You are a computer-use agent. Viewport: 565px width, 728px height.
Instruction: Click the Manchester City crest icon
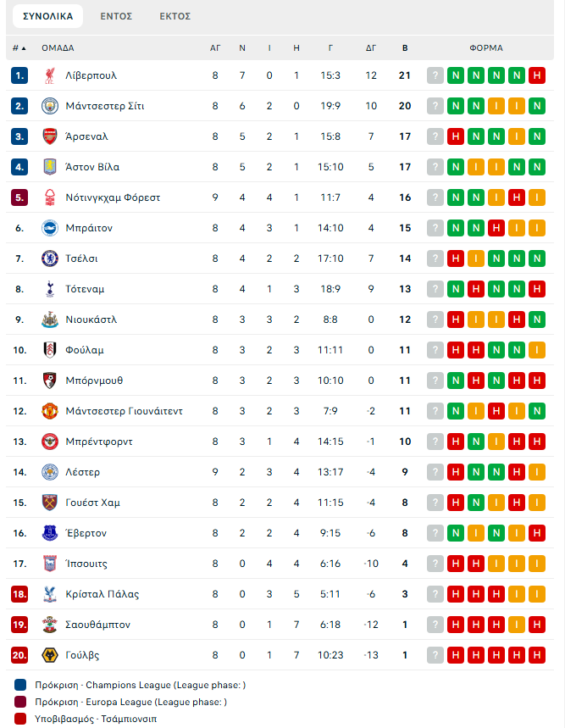pos(50,106)
